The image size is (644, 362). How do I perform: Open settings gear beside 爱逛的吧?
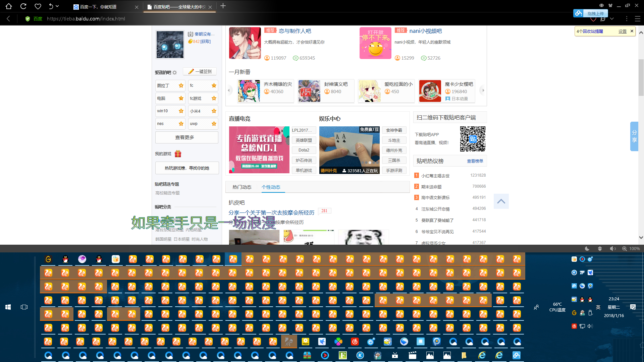coord(175,72)
